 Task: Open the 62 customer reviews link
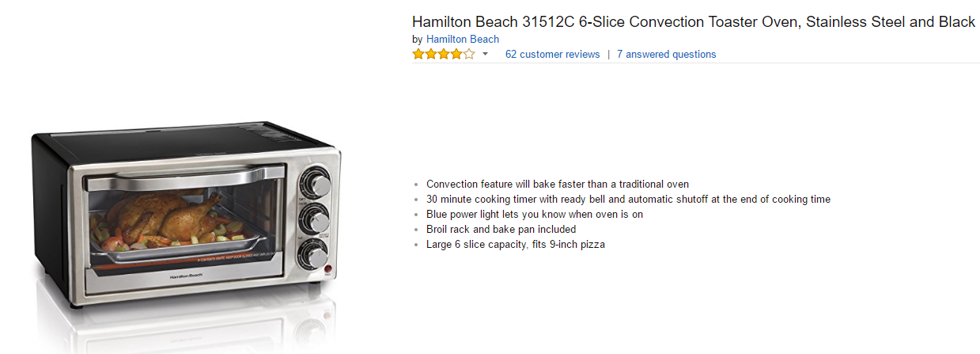[x=552, y=55]
